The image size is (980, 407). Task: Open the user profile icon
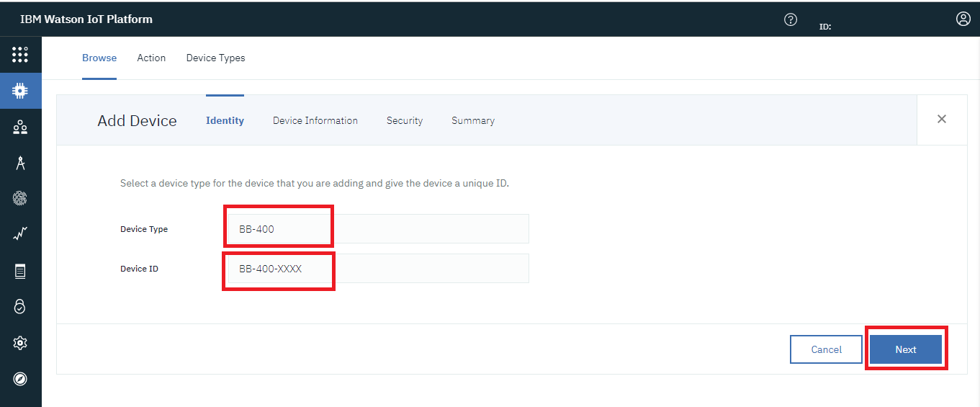pyautogui.click(x=963, y=19)
